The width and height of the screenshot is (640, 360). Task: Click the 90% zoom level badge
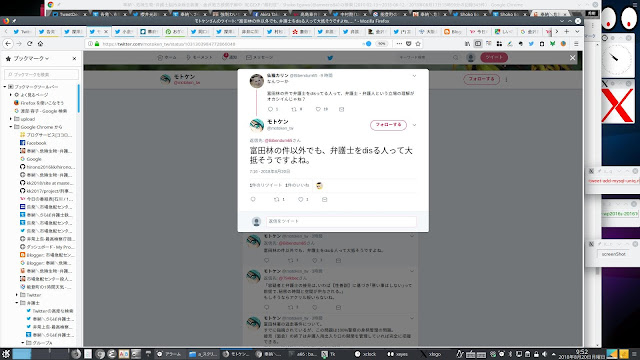381,44
